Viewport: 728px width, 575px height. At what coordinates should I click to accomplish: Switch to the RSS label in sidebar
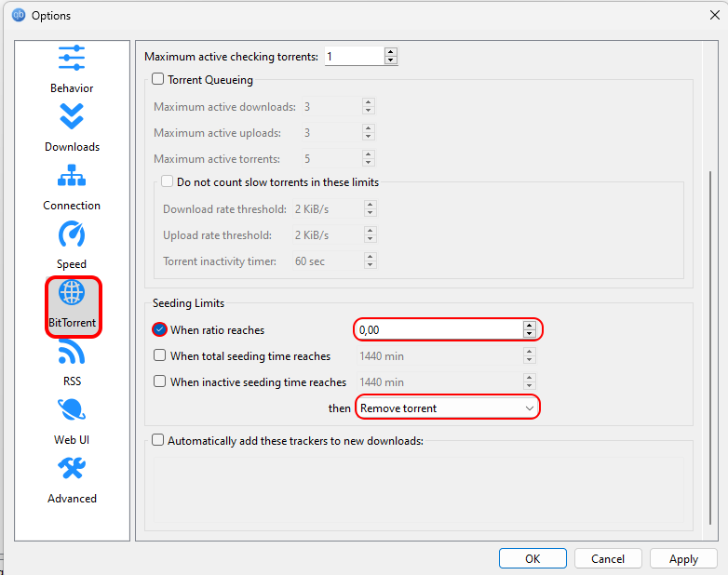click(x=72, y=381)
